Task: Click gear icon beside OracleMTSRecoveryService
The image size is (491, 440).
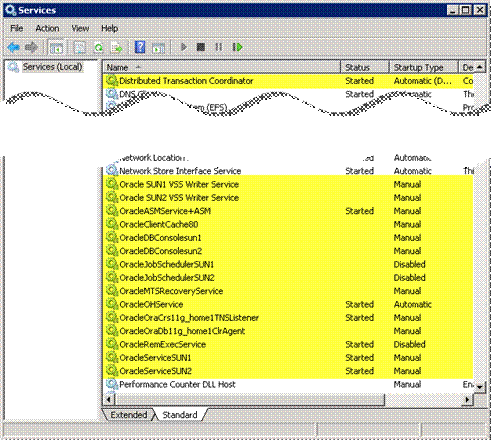Action: [x=112, y=291]
